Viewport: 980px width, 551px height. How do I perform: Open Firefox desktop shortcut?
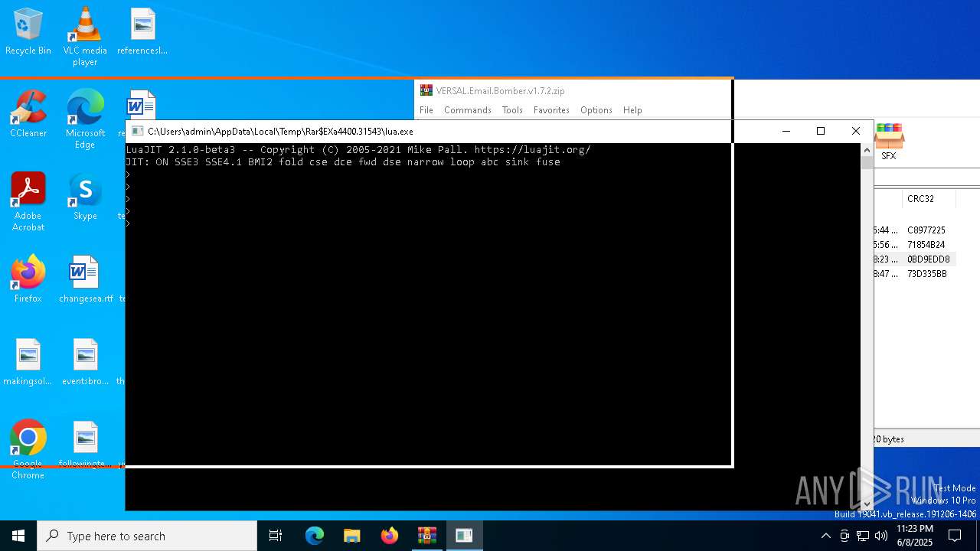point(28,280)
